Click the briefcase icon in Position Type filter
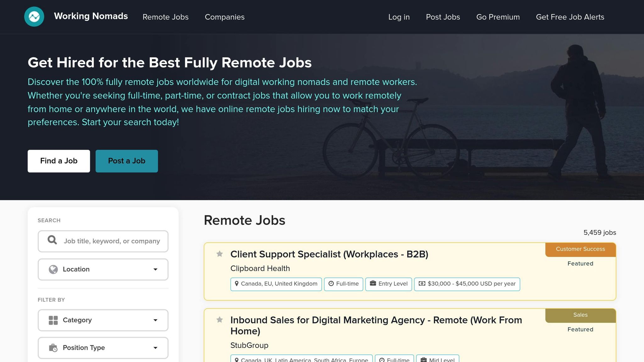This screenshot has height=362, width=644. tap(53, 348)
